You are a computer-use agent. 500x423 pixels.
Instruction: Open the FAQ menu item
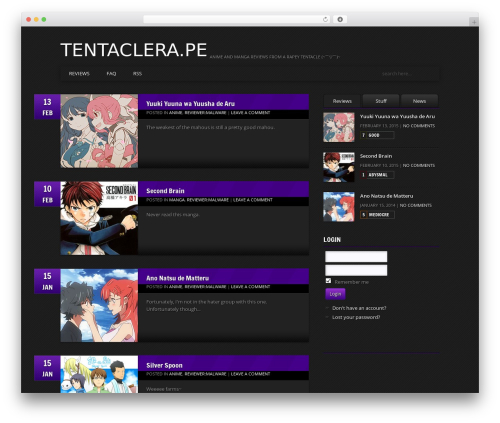tap(111, 74)
